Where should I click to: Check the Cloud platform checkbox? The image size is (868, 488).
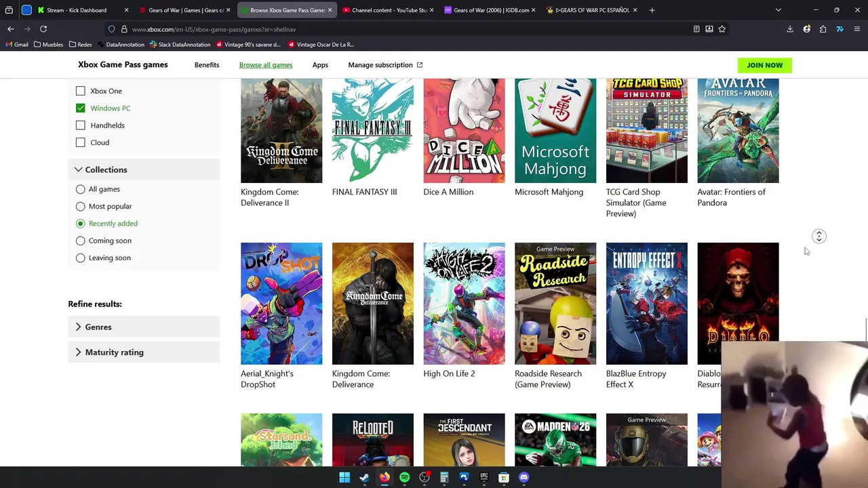click(x=81, y=142)
